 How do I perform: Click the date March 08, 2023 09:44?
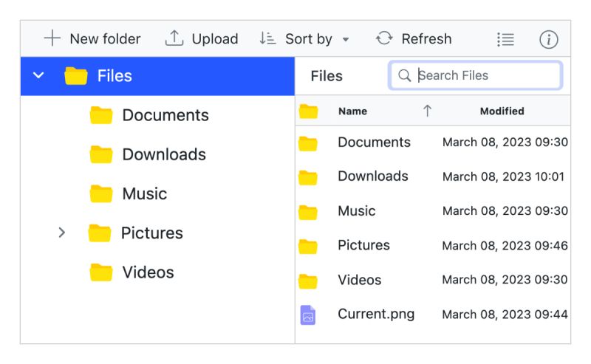[505, 315]
